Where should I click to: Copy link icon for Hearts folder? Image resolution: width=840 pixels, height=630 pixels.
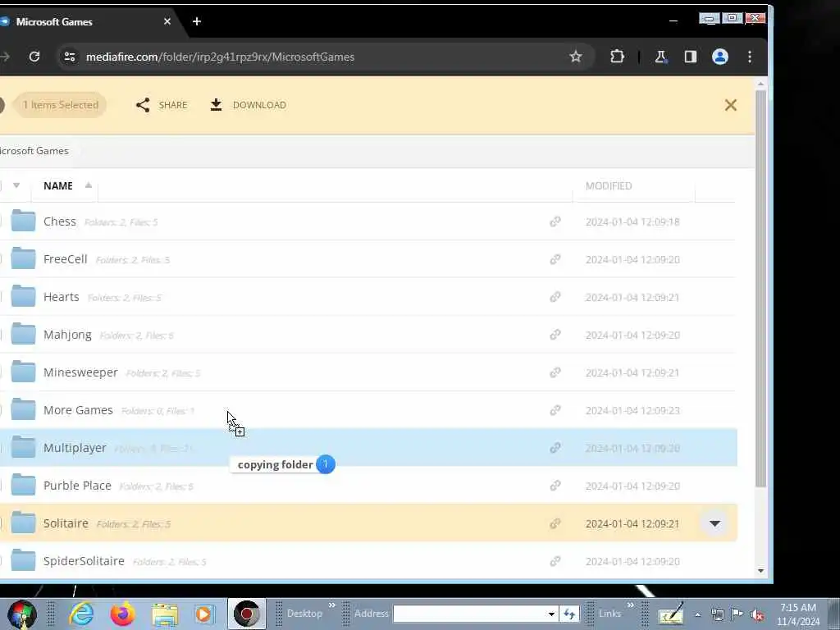click(555, 297)
